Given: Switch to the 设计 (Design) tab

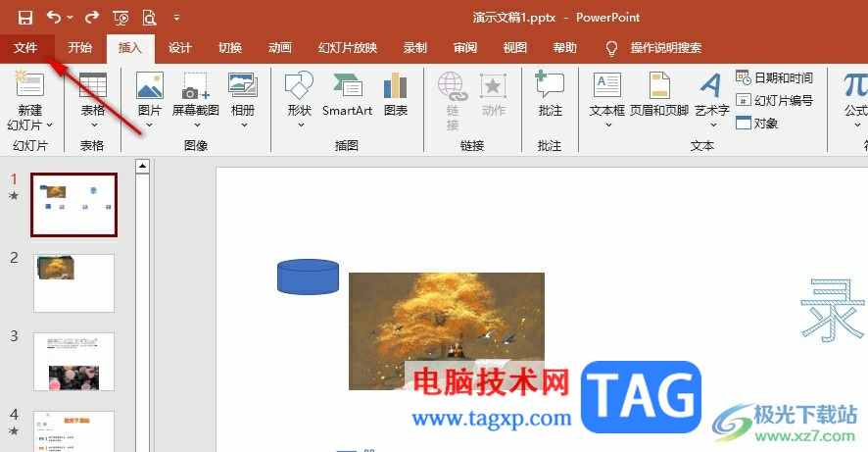Looking at the screenshot, I should click(x=180, y=48).
